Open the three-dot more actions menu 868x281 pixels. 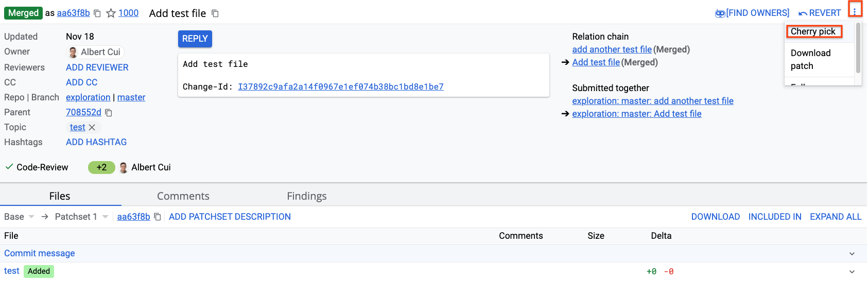(855, 11)
